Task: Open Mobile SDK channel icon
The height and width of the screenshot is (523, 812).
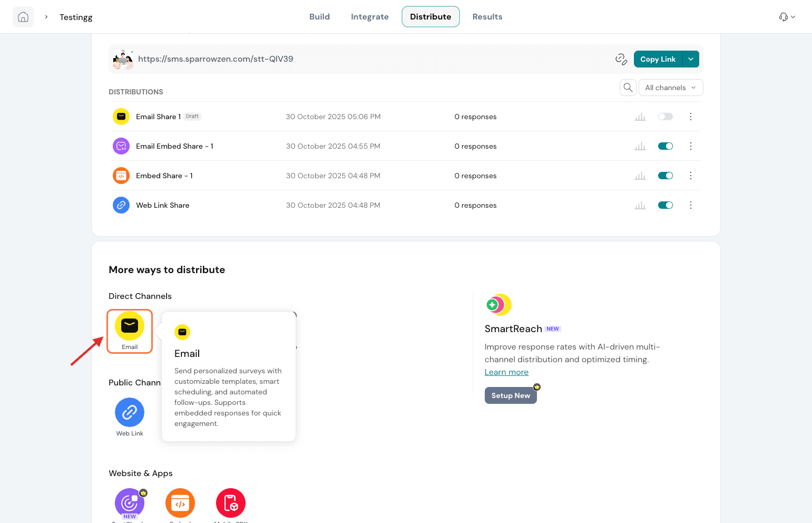Action: pyautogui.click(x=231, y=503)
